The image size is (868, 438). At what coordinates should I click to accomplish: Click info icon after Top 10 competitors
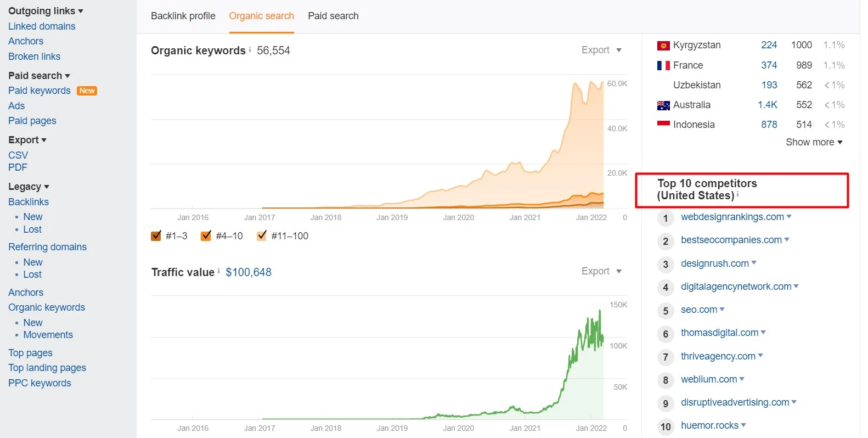pos(738,194)
